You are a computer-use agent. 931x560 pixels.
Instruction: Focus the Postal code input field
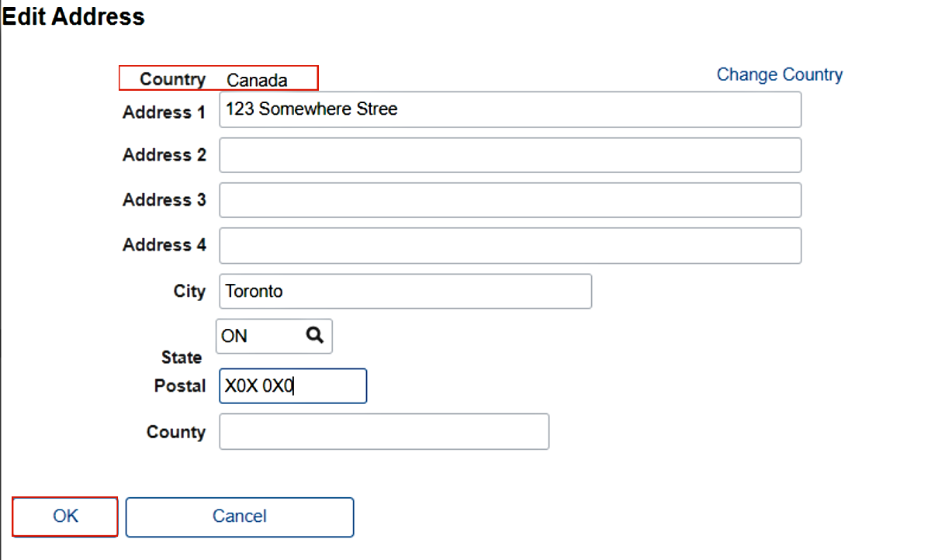click(292, 386)
